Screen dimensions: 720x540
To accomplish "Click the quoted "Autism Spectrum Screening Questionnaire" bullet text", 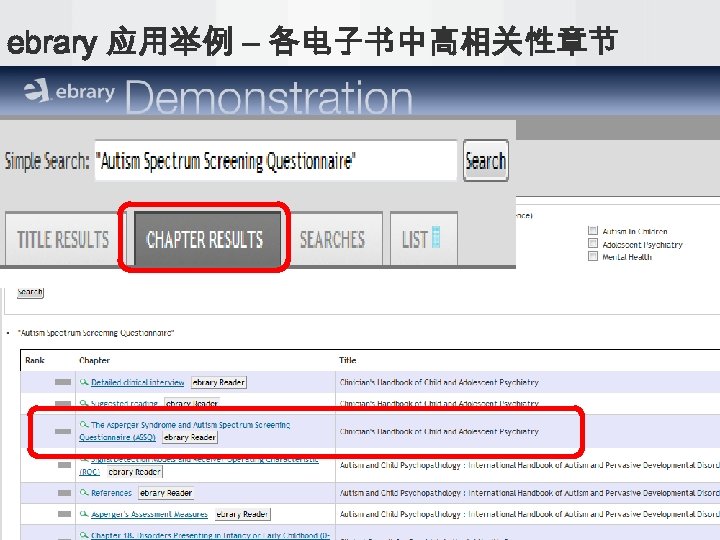I will (96, 332).
